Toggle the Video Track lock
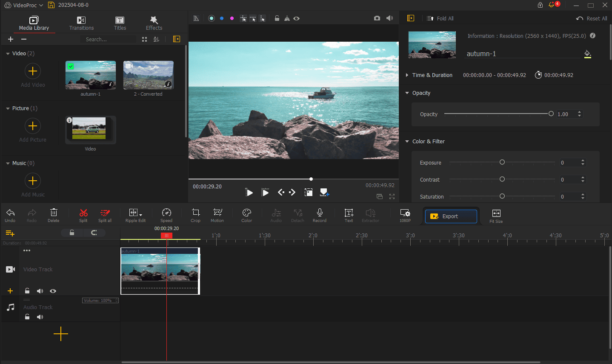 27,291
